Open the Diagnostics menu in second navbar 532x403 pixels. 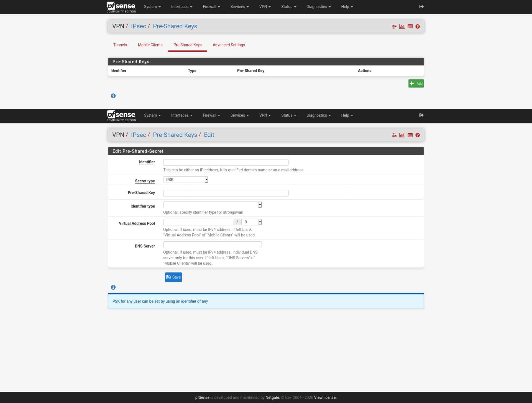(x=318, y=115)
